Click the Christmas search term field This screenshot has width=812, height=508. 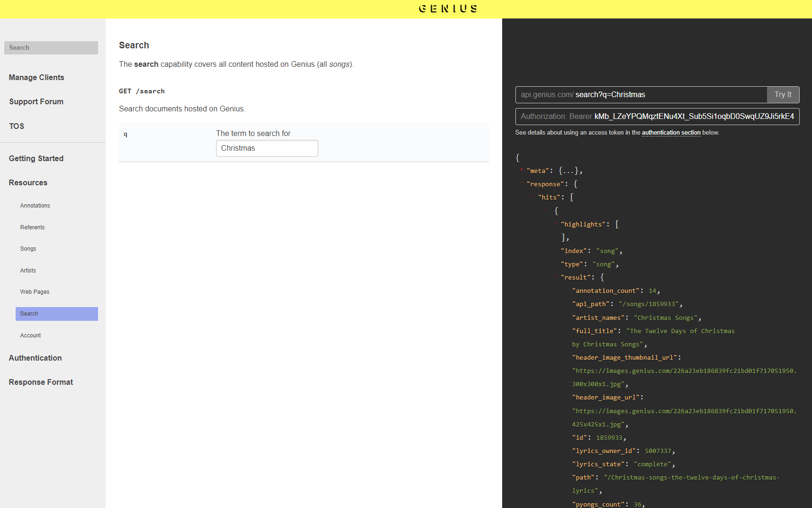tap(267, 148)
